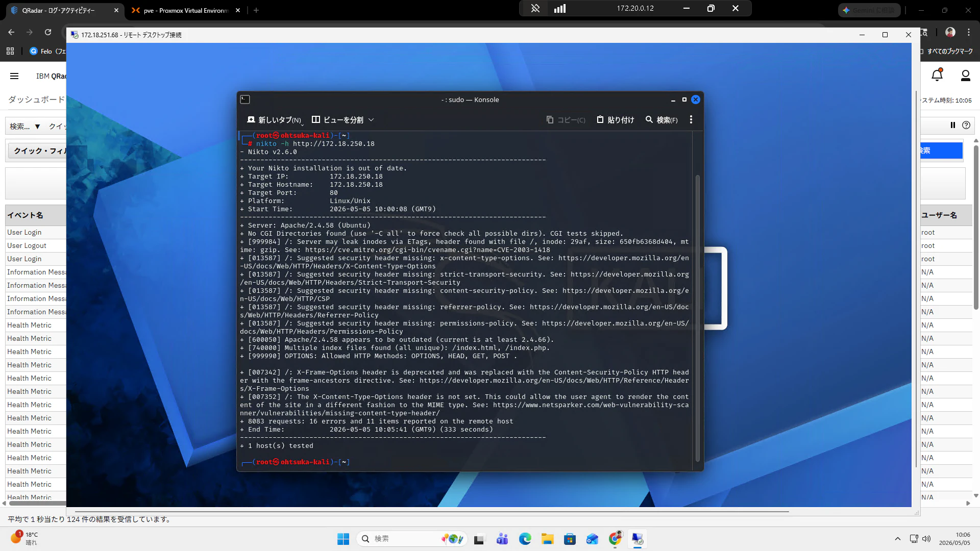Open File Explorer from taskbar
This screenshot has width=980, height=551.
point(548,539)
